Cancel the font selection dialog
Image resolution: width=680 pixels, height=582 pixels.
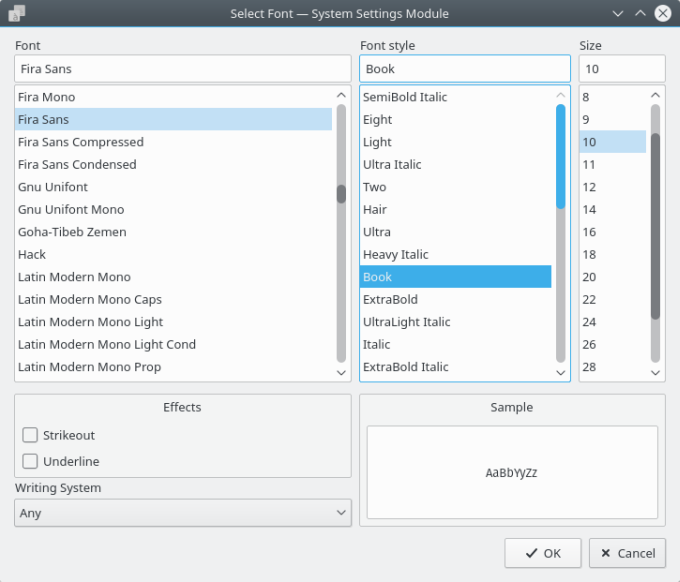pyautogui.click(x=627, y=553)
